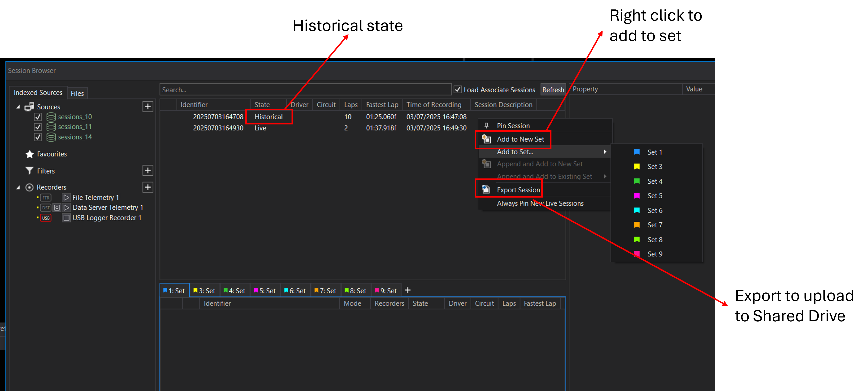Click the stop icon next to USB Logger Recorder 1
Screen dimensions: 868x391
click(66, 218)
